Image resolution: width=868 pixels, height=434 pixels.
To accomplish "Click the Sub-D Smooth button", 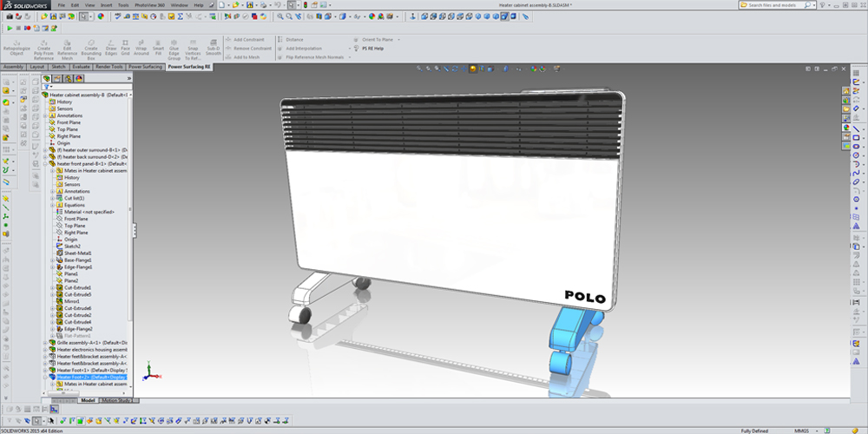I will (x=214, y=48).
